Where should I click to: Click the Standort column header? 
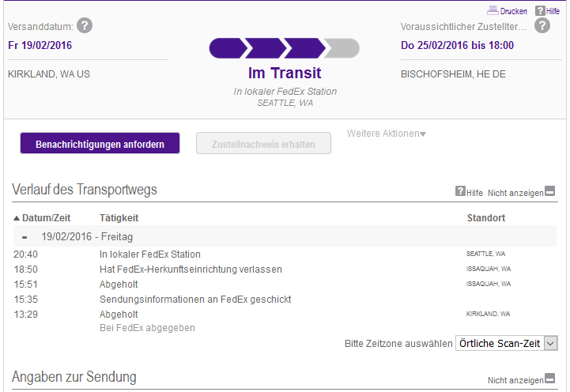(486, 218)
